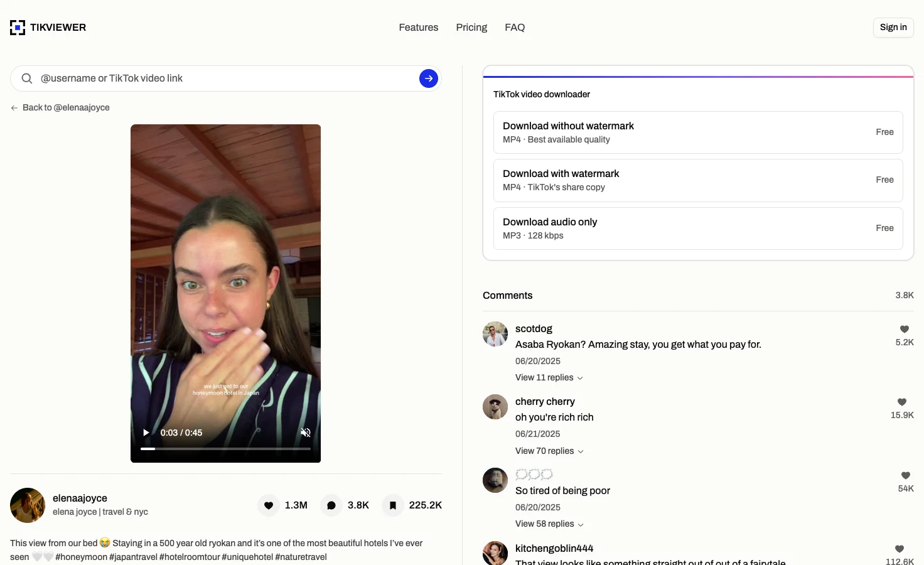The width and height of the screenshot is (924, 565).
Task: Click the #honeymoon hashtag
Action: tap(81, 557)
